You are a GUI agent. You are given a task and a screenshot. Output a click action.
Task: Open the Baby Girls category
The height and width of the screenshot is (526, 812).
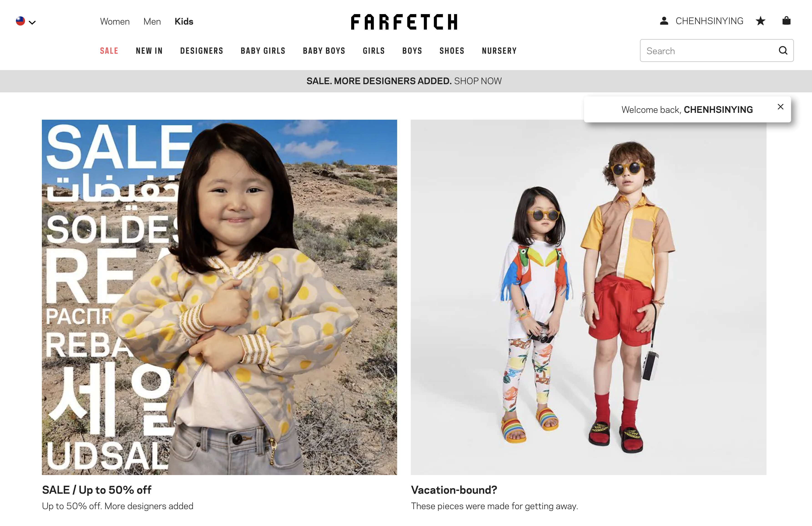[x=263, y=51]
